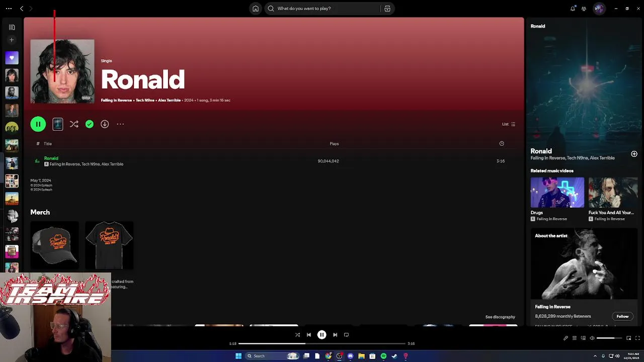
Task: Open the play queue icon
Action: [575, 338]
